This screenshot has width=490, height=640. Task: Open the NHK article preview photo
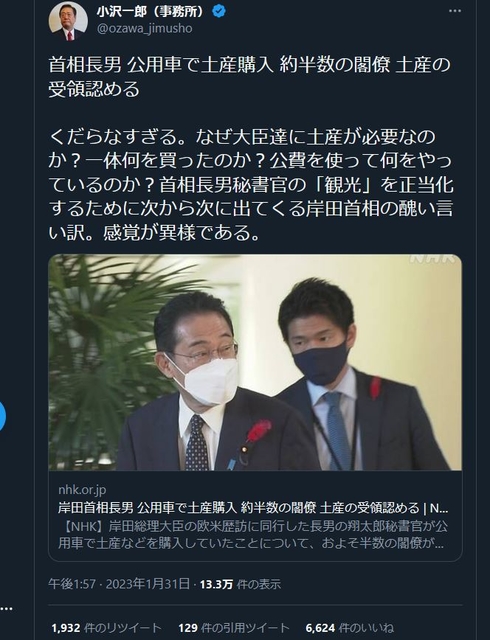click(255, 362)
